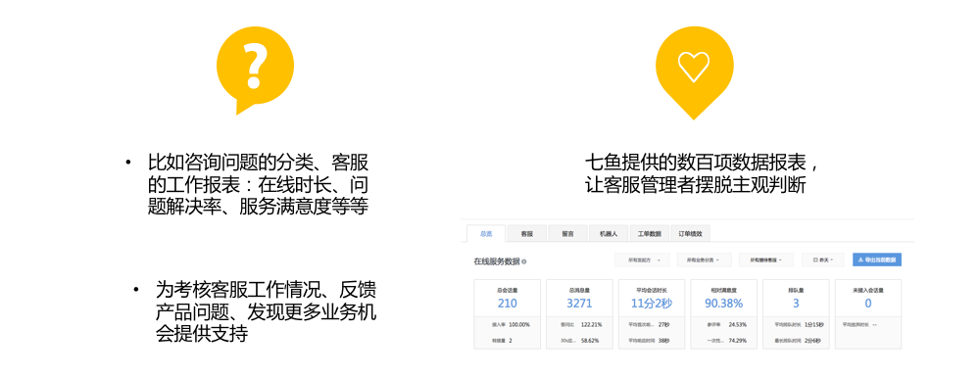The image size is (980, 377).
Task: Click the yellow question mark speech bubble icon
Action: pyautogui.click(x=255, y=70)
